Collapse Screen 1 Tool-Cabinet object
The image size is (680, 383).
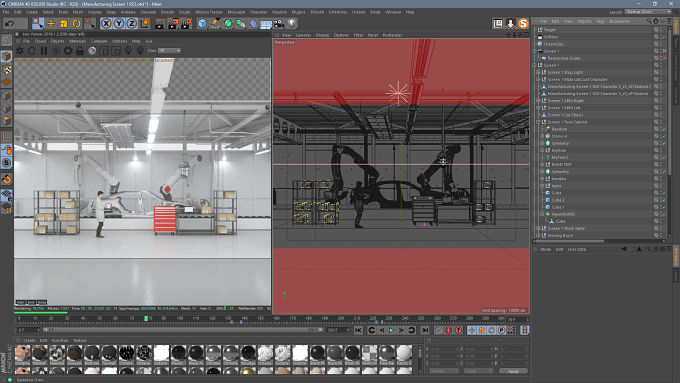coord(538,122)
